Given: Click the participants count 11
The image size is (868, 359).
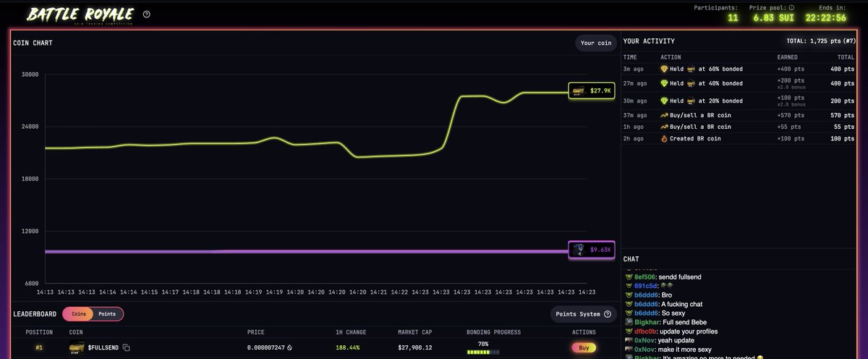Looking at the screenshot, I should [x=733, y=17].
